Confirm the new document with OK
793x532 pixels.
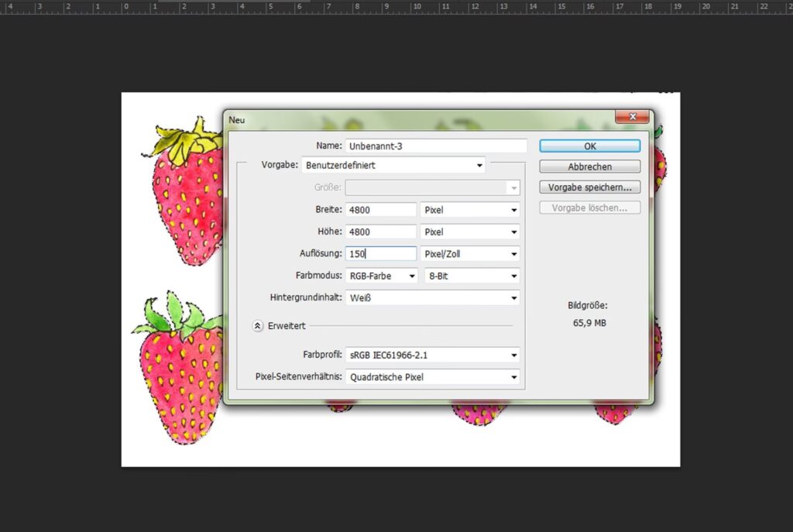(589, 146)
